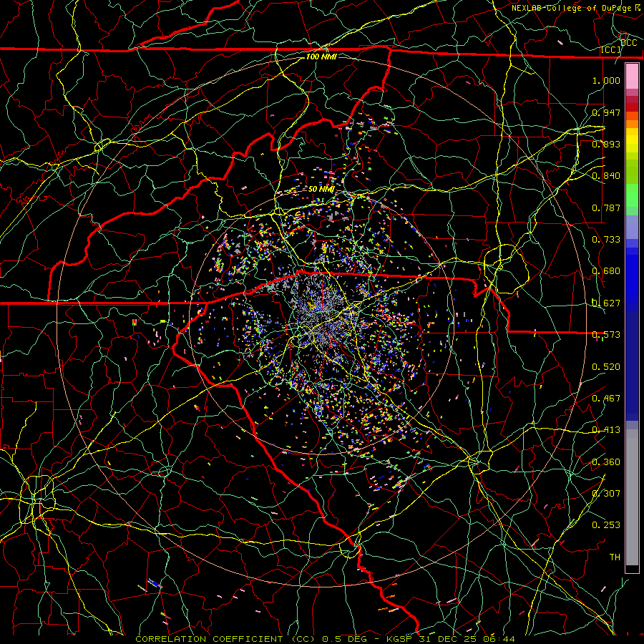Click the bright green band of the color bar

[632, 195]
